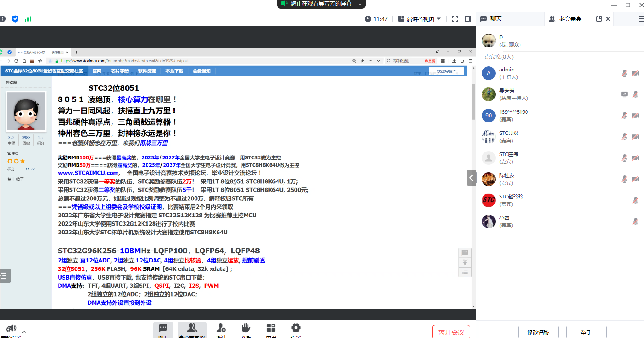Click forum page floating reply comment icon

[465, 252]
